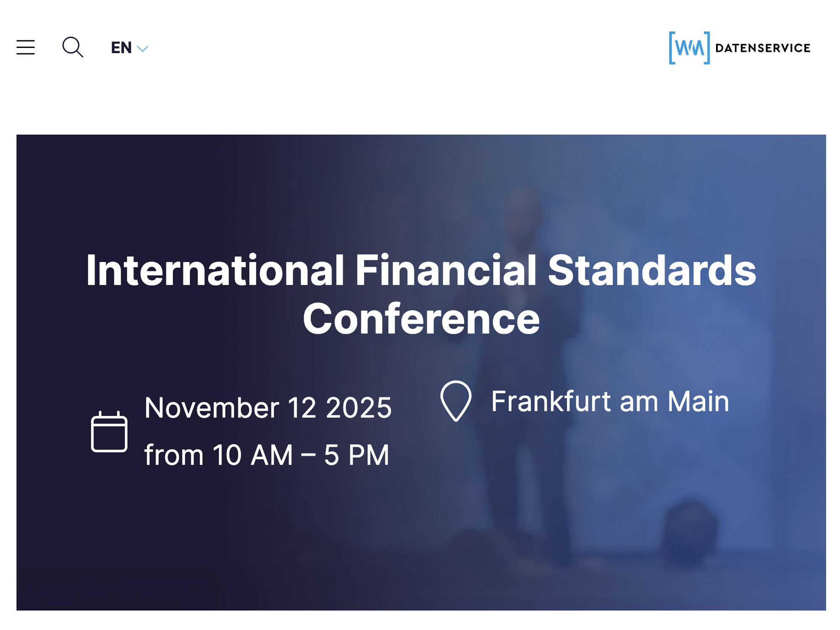This screenshot has height=630, width=840.
Task: Click the word "from" in the time line
Action: point(174,455)
